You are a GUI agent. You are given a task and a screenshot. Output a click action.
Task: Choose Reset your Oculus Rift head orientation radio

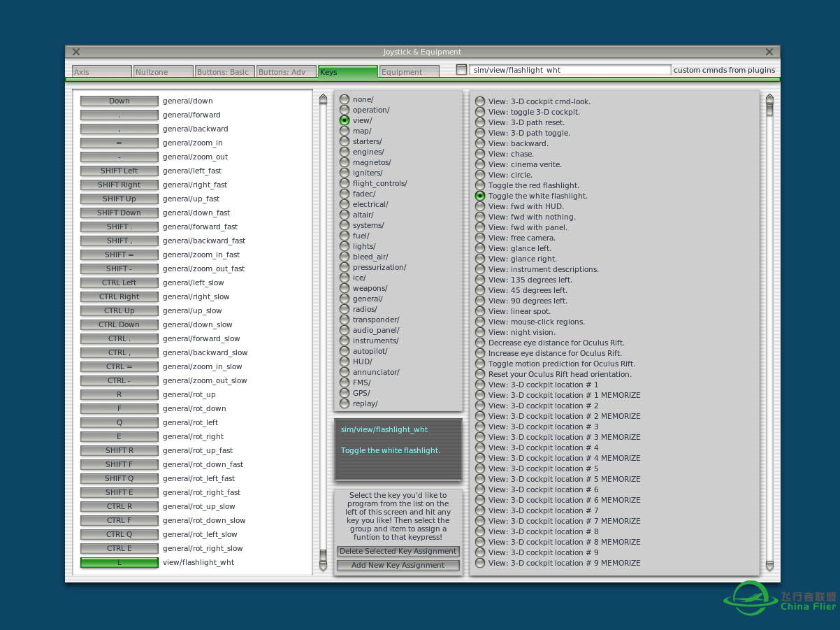click(480, 374)
